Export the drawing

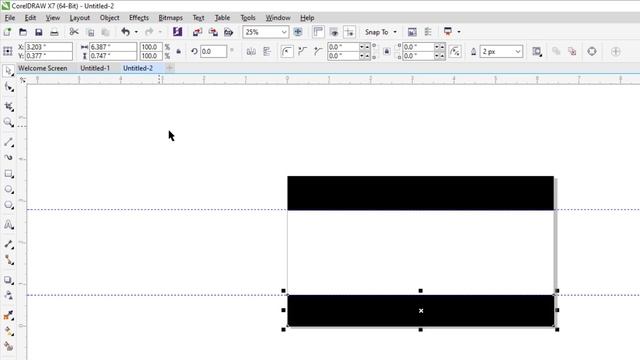[x=213, y=32]
